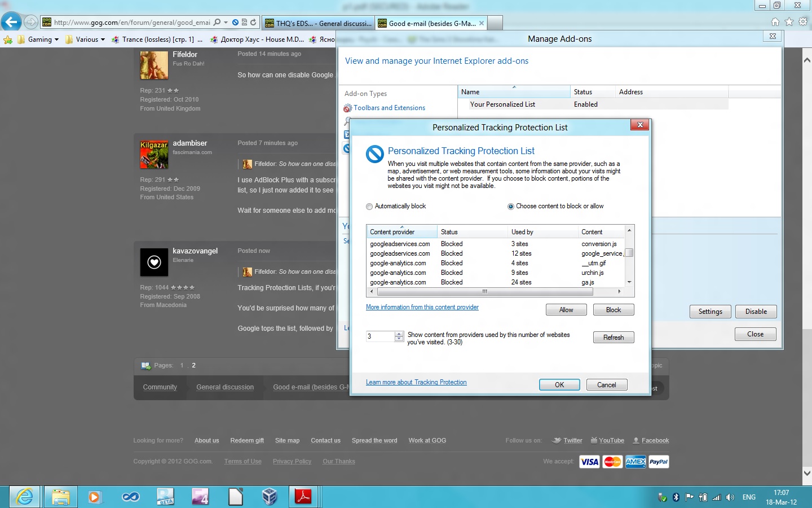Viewport: 812px width, 508px height.
Task: Decrease the website count stepper value
Action: 399,339
